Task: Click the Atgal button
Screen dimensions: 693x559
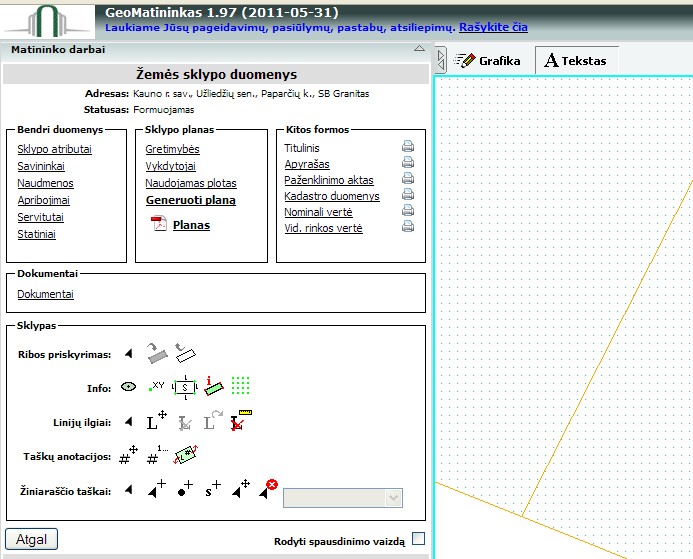Action: point(31,539)
